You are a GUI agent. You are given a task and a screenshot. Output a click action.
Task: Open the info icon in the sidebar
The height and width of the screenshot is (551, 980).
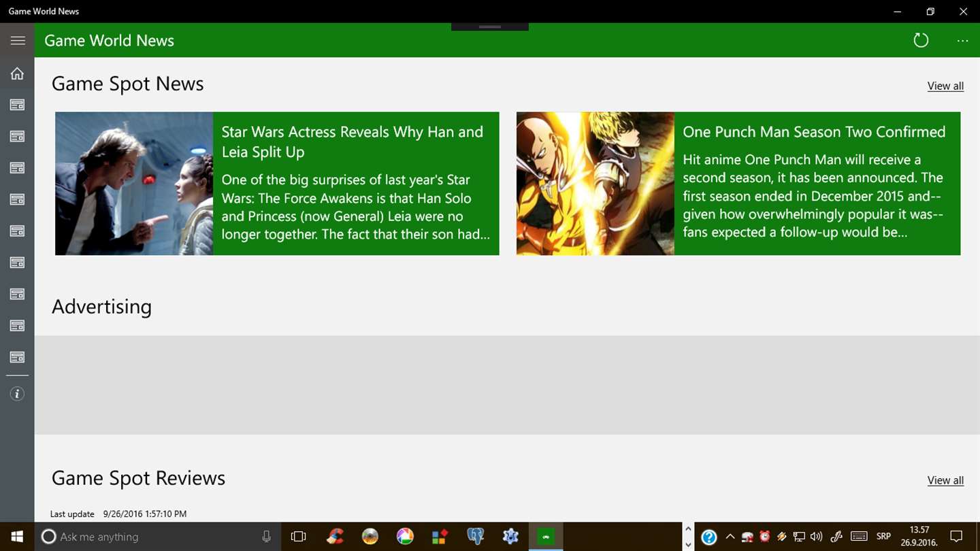17,394
